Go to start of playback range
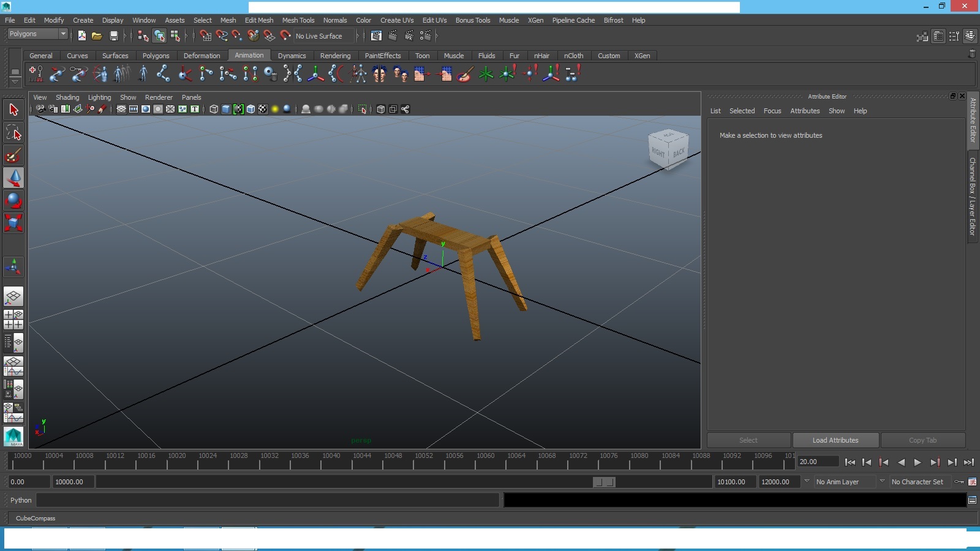Image resolution: width=980 pixels, height=551 pixels. click(850, 462)
